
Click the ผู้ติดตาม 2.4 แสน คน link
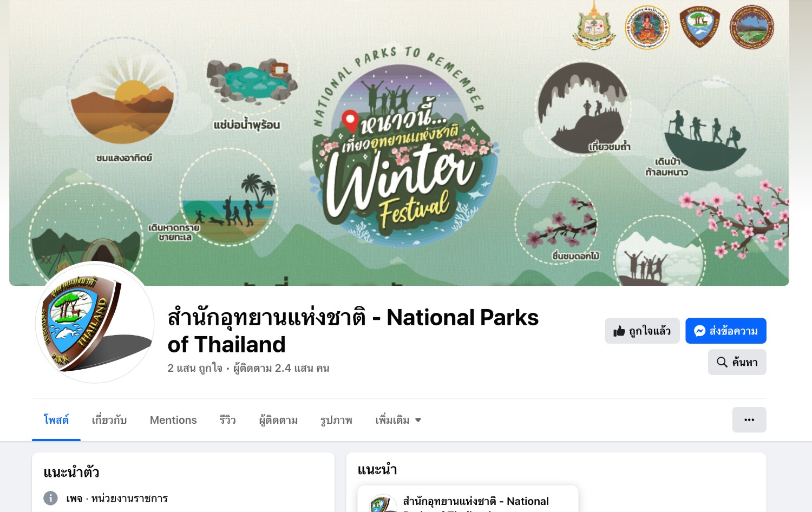pyautogui.click(x=281, y=368)
